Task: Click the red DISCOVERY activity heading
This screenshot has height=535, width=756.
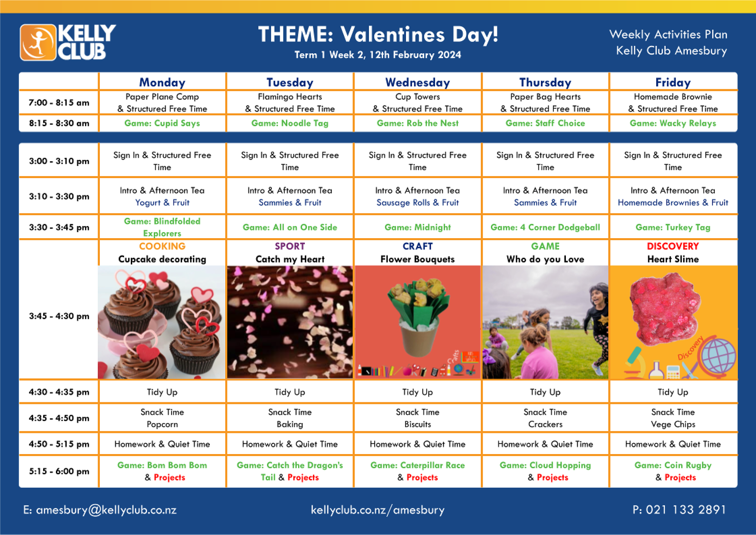Action: point(673,246)
